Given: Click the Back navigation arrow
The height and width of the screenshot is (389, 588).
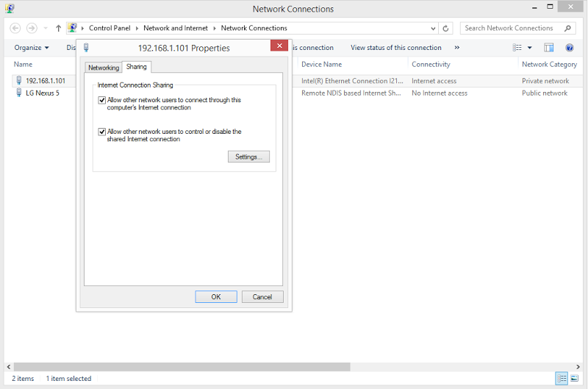Looking at the screenshot, I should click(x=15, y=28).
